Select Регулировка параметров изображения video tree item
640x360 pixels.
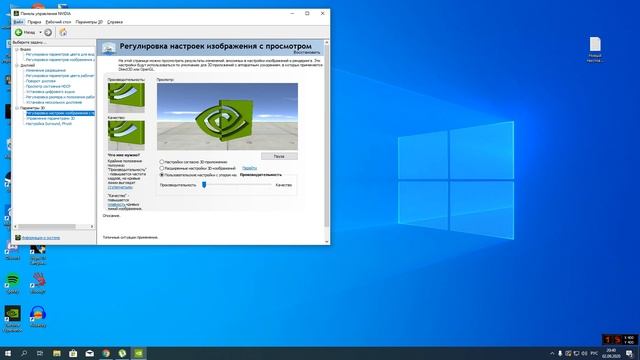coord(60,60)
